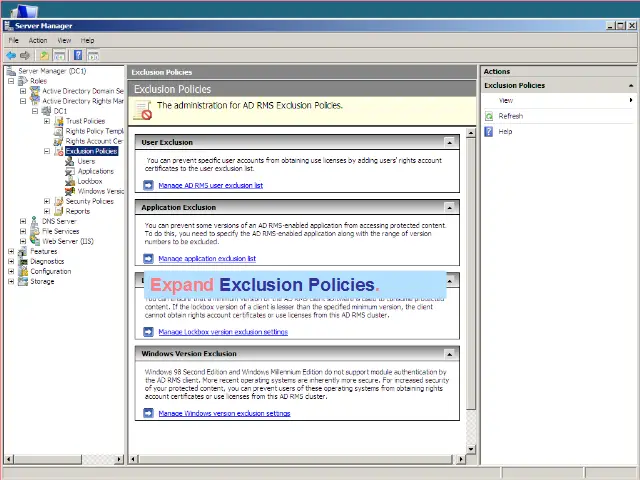640x480 pixels.
Task: Select the Configuration tree item
Action: point(51,271)
